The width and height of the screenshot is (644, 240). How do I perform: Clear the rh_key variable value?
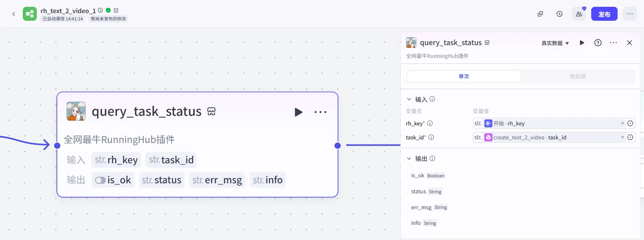click(x=622, y=123)
